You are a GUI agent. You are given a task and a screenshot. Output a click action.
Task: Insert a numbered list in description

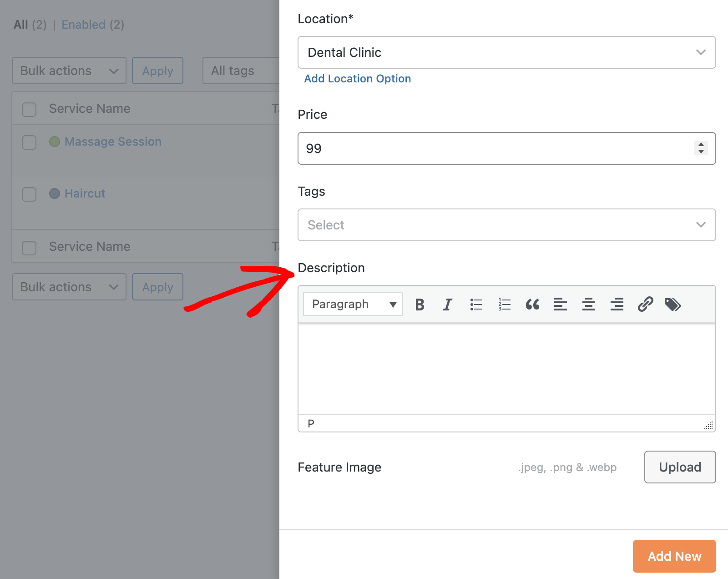click(x=504, y=305)
